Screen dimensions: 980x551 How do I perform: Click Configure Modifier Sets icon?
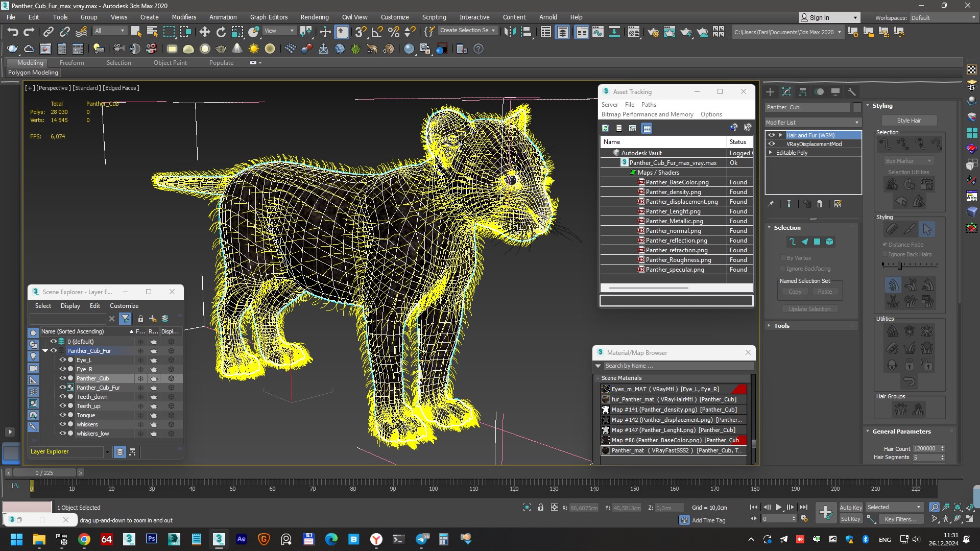838,204
